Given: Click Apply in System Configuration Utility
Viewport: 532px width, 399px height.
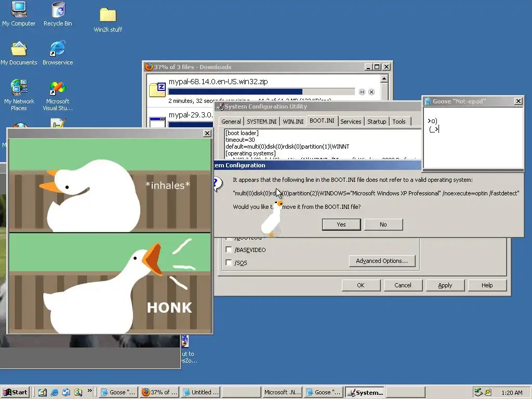Looking at the screenshot, I should click(445, 285).
